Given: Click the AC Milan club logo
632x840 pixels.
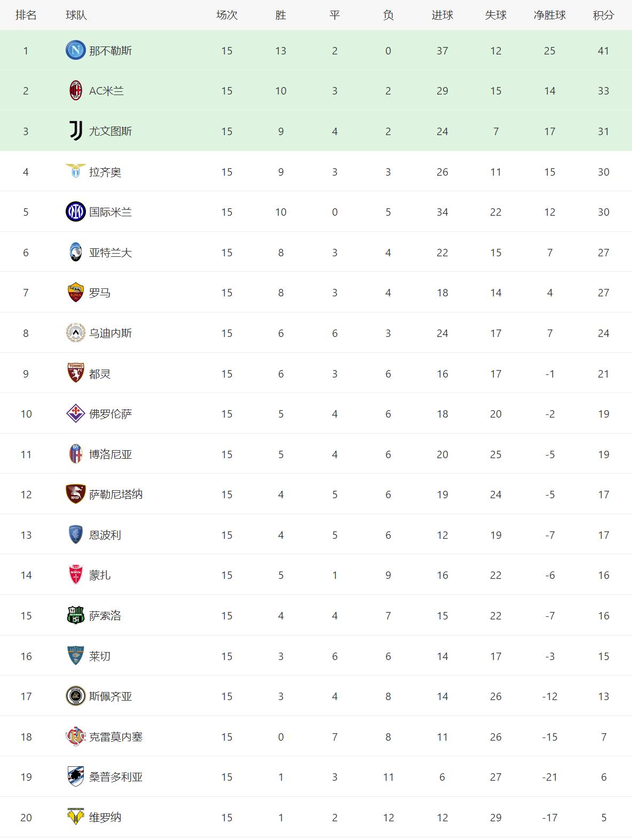Looking at the screenshot, I should 76,91.
